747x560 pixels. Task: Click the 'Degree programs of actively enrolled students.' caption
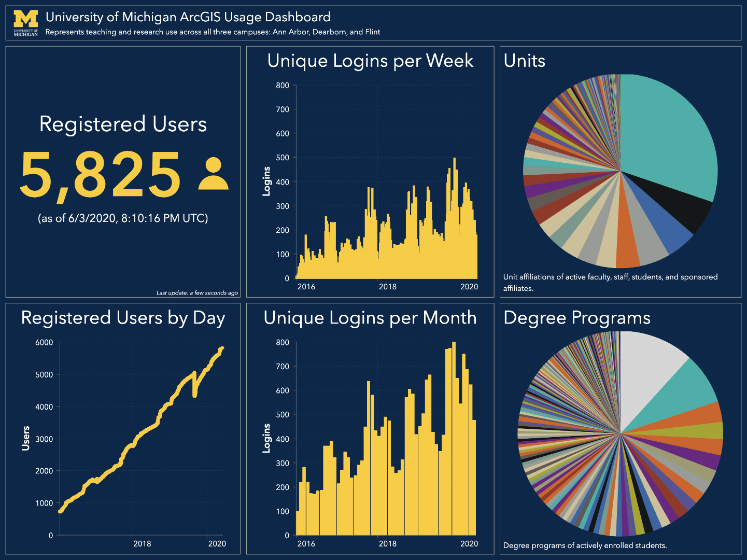click(585, 545)
